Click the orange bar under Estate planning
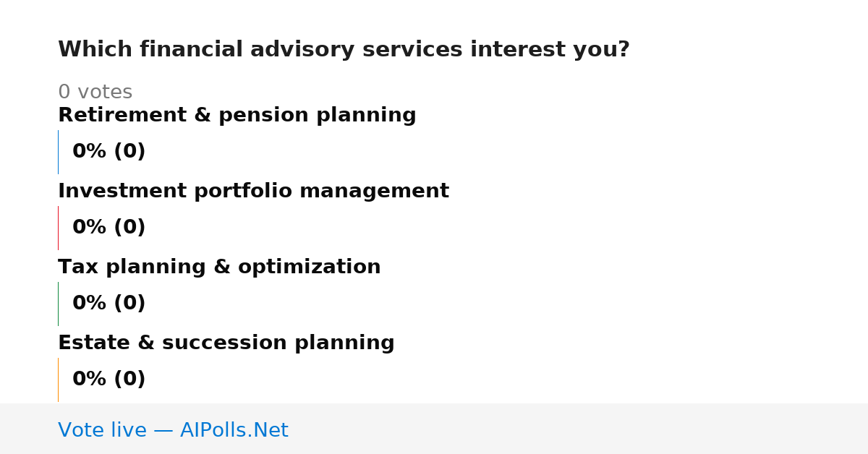Screen dimensions: 868x454 58,380
